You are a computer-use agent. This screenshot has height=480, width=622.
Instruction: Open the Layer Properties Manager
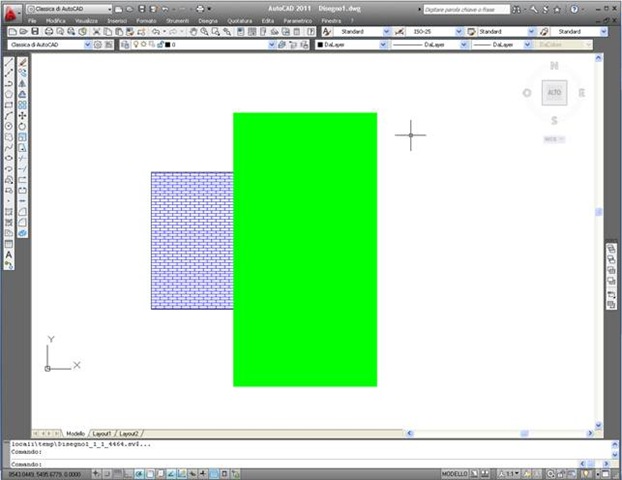point(125,45)
